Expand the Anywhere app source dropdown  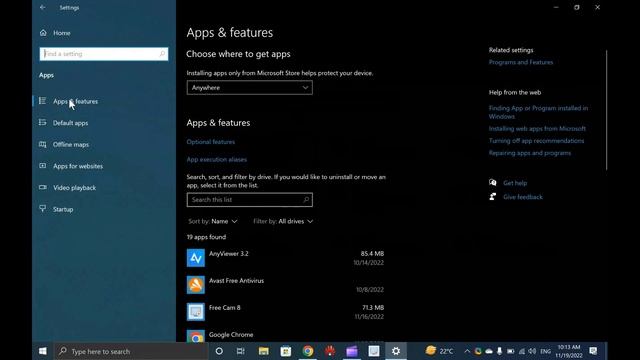pyautogui.click(x=250, y=88)
